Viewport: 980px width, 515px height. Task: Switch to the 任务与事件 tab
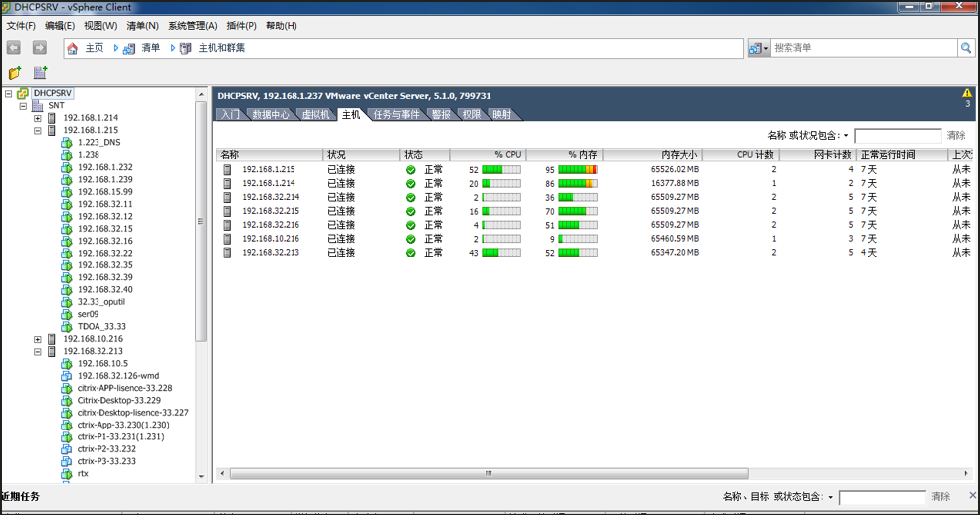[x=396, y=115]
